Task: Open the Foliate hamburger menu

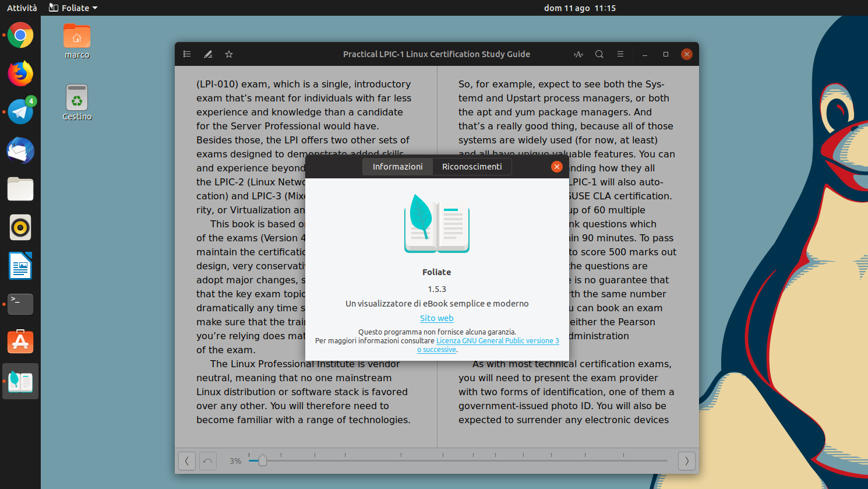Action: [x=620, y=54]
